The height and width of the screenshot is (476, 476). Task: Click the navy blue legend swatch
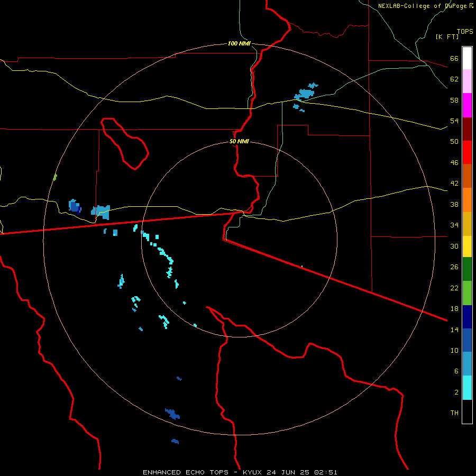point(467,317)
